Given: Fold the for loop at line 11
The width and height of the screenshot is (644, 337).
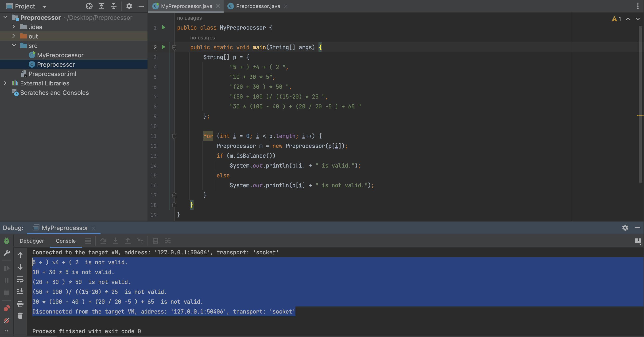Looking at the screenshot, I should point(174,136).
